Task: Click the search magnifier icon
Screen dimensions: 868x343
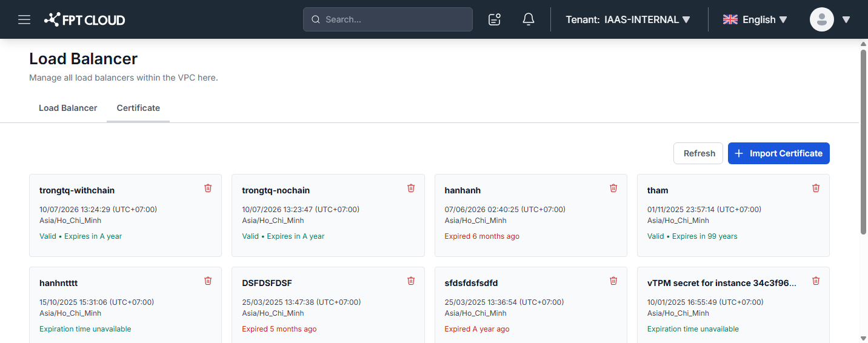Action: tap(316, 19)
